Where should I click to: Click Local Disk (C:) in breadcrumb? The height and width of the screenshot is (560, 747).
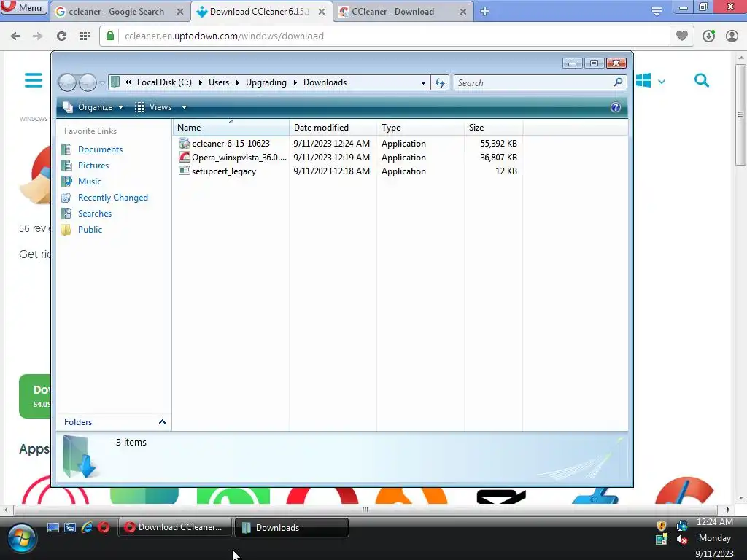pyautogui.click(x=164, y=82)
